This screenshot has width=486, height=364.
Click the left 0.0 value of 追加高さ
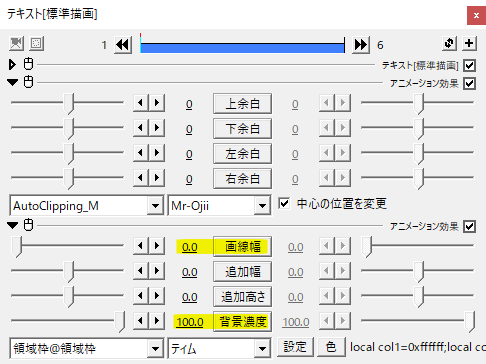coord(190,297)
